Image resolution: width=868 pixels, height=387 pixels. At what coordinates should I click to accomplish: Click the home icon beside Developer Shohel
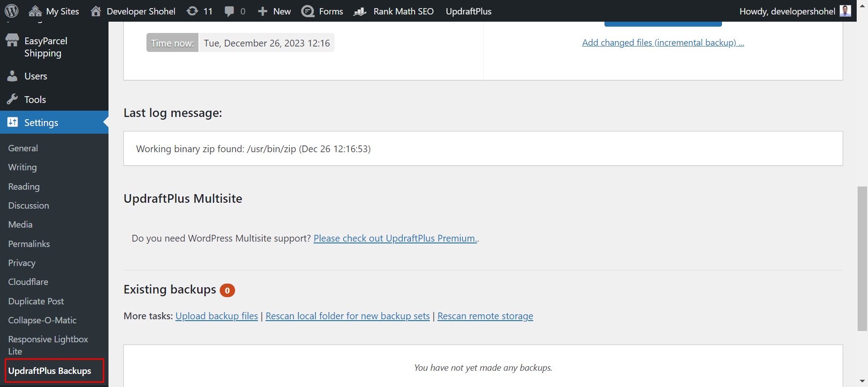(x=96, y=11)
